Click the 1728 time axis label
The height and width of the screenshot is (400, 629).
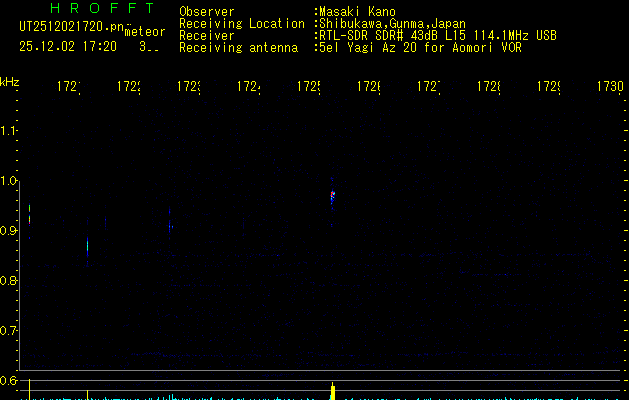489,86
